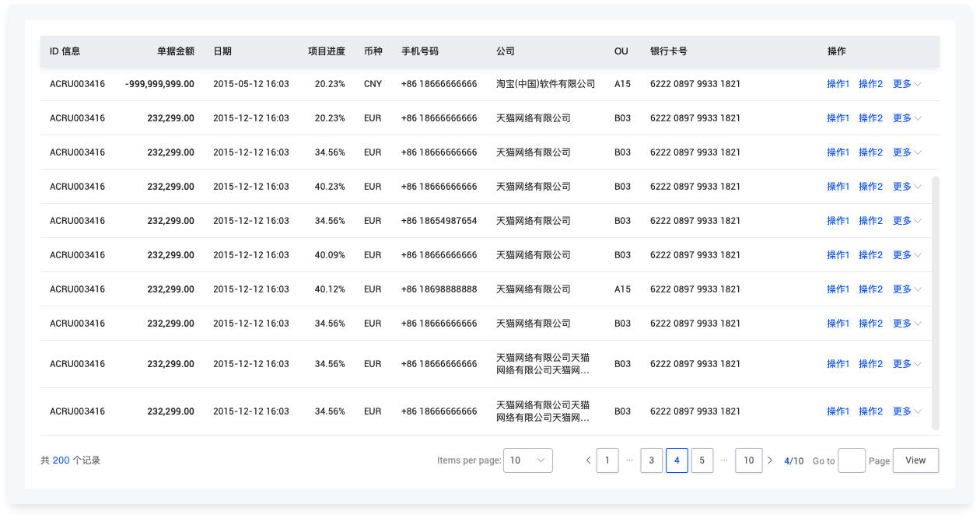Click the View button

tap(915, 460)
